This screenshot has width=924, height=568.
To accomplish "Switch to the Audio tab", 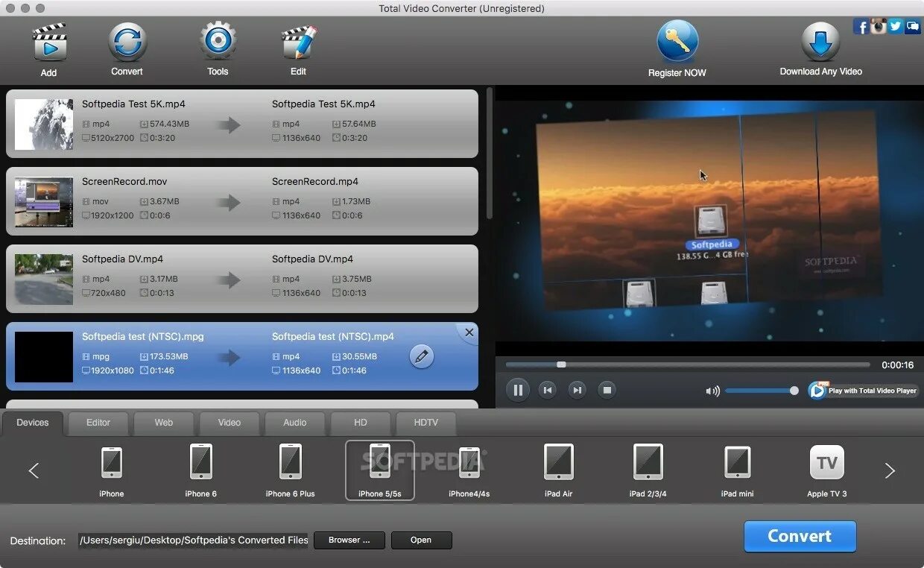I will [x=295, y=423].
